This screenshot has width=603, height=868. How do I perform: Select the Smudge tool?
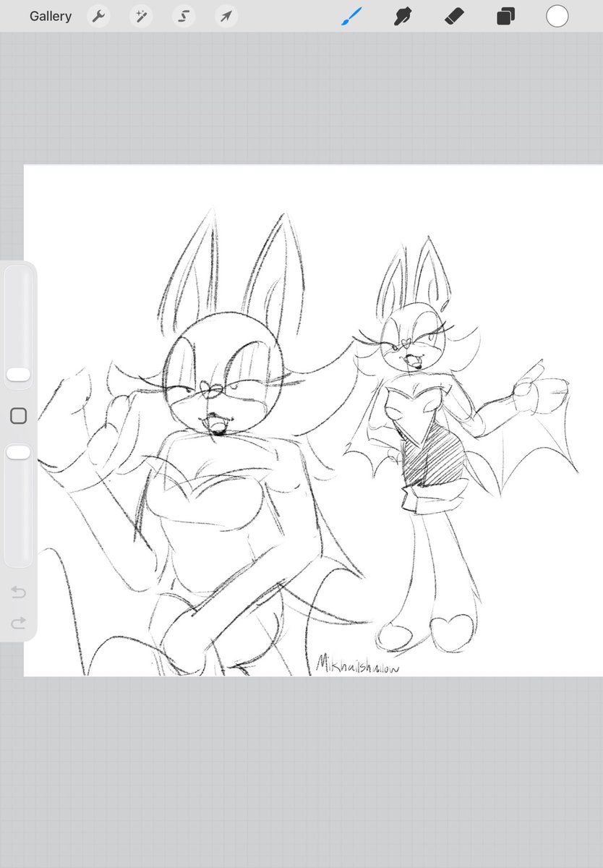403,16
